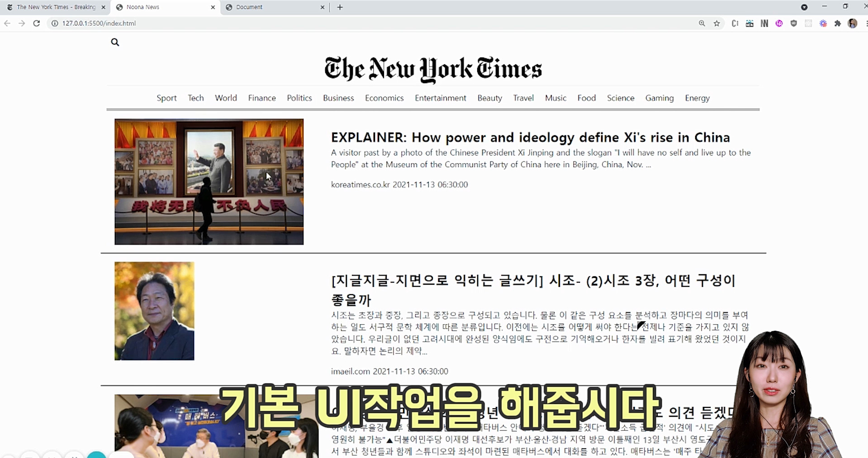The width and height of the screenshot is (868, 458).
Task: Click the Science menu item
Action: 621,98
